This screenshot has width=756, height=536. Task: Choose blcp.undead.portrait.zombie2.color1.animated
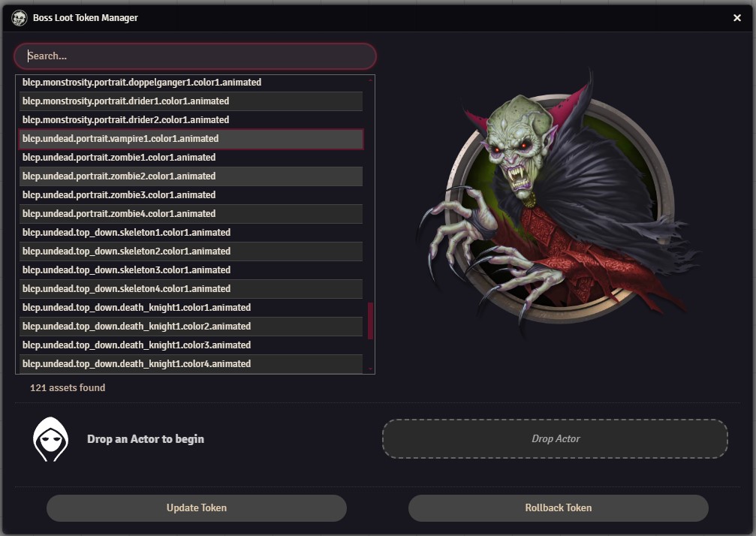[x=191, y=176]
